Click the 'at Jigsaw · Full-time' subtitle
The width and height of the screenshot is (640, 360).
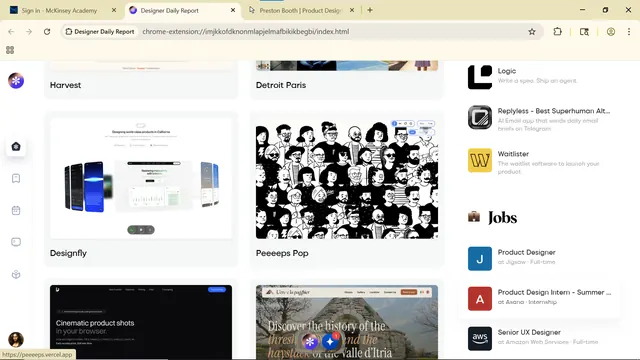coord(526,262)
